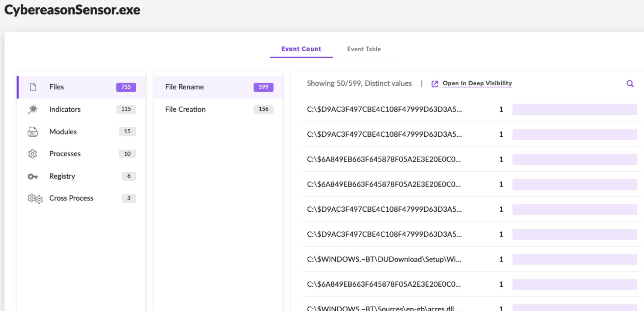Select the Event Count tab
644x311 pixels.
tap(301, 49)
